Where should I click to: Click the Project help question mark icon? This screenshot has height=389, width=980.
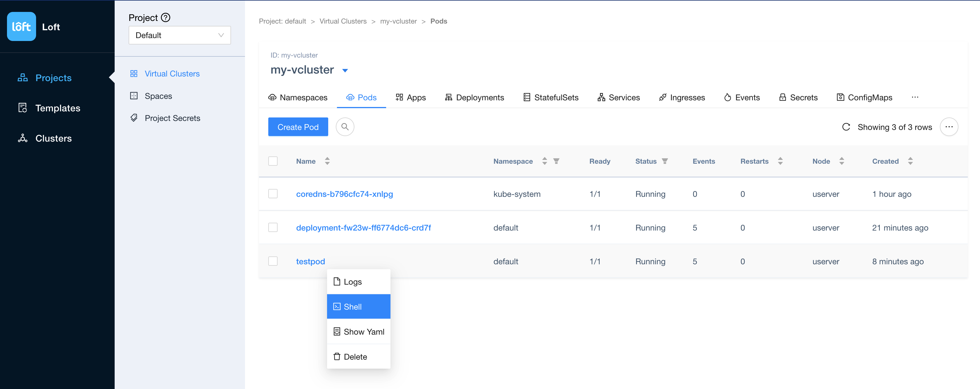pyautogui.click(x=166, y=17)
